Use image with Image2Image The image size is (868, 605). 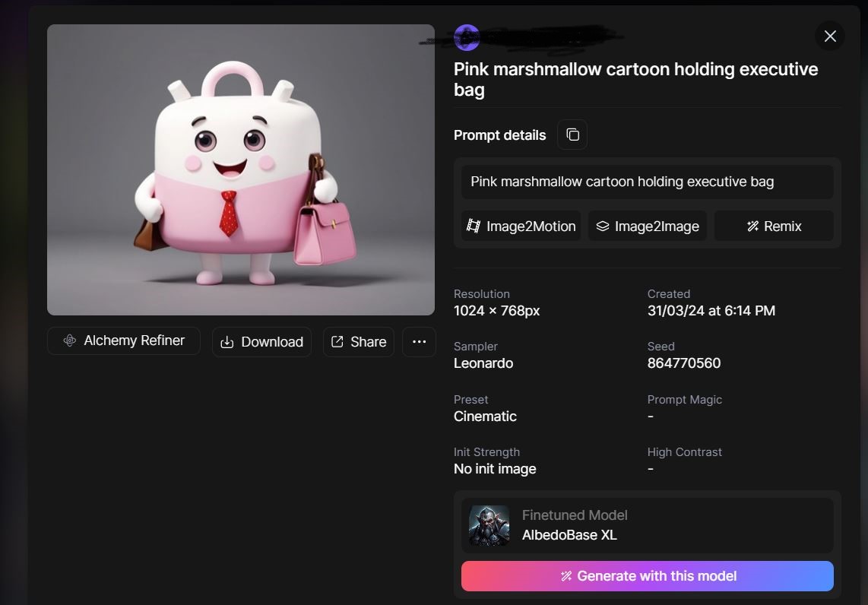click(647, 226)
